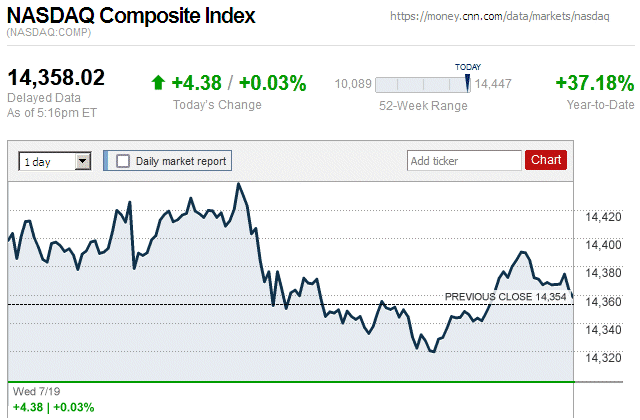Viewport: 640px width, 420px height.
Task: Click the NASDAQ Composite Index title
Action: 131,17
